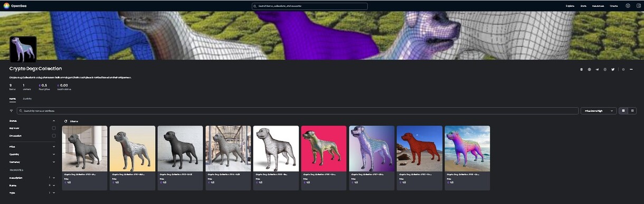
Task: Open the wallet icon in header
Action: pos(638,6)
